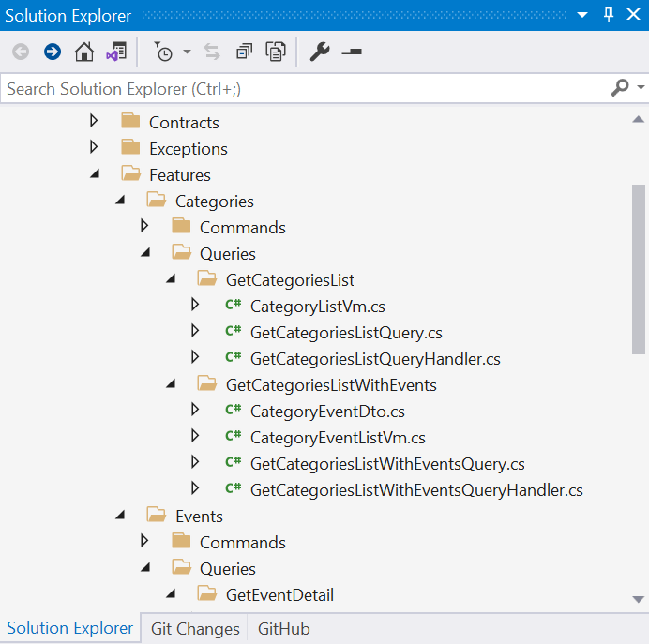Viewport: 649px width, 644px height.
Task: Collapse the Features folder arrow
Action: tap(95, 173)
